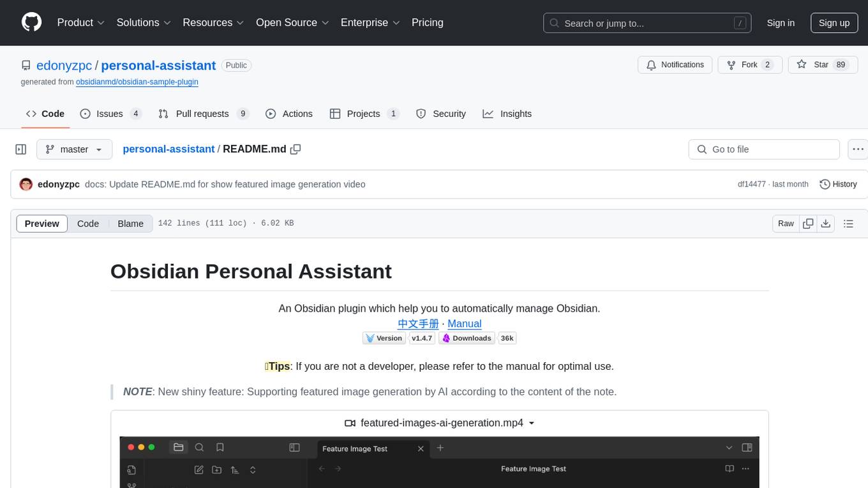Open the personal-assistant repository title link
The image size is (868, 488).
coord(158,65)
